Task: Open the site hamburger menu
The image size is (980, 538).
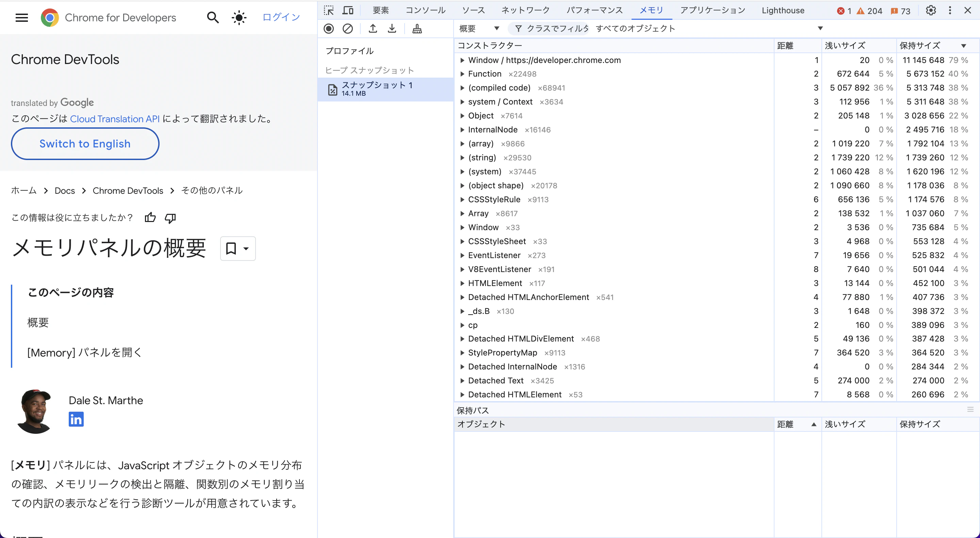Action: point(22,17)
